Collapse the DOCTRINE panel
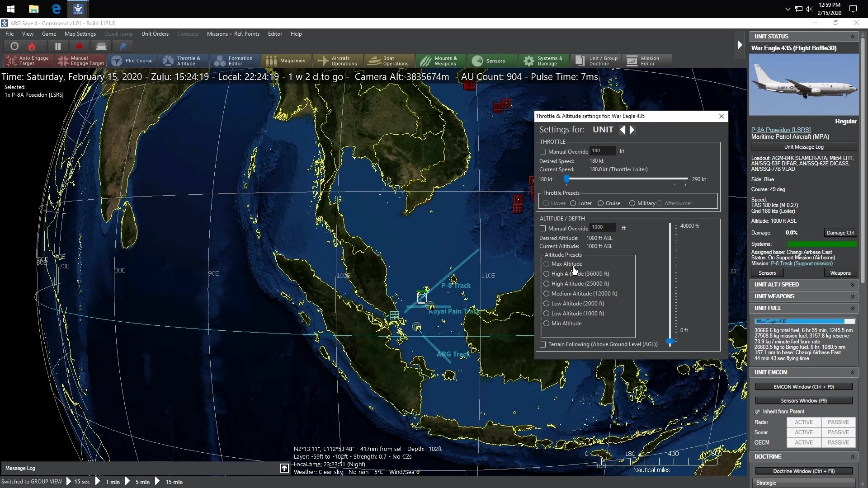Viewport: 868px width, 488px height. [x=853, y=457]
